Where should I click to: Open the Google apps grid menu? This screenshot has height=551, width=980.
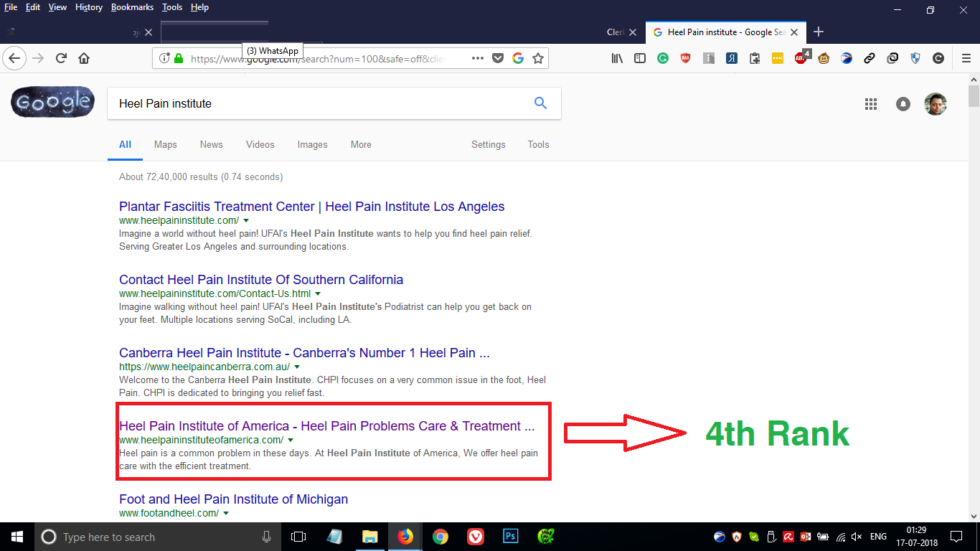click(x=871, y=103)
